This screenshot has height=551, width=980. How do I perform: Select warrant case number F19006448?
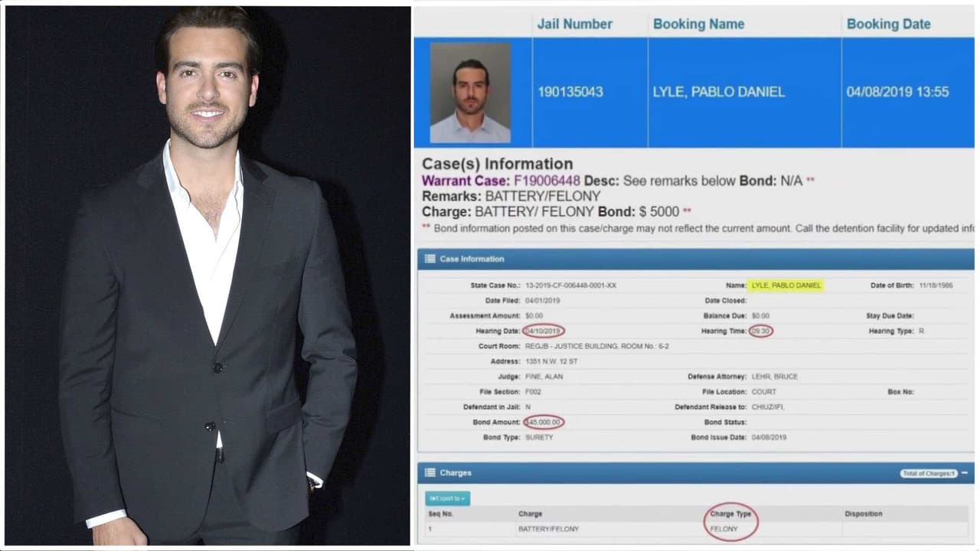[x=547, y=181]
